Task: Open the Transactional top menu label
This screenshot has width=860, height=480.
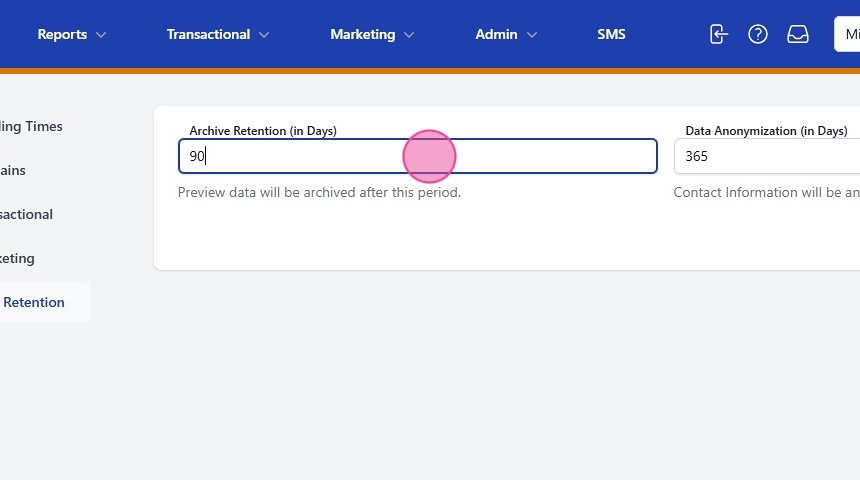Action: [208, 34]
